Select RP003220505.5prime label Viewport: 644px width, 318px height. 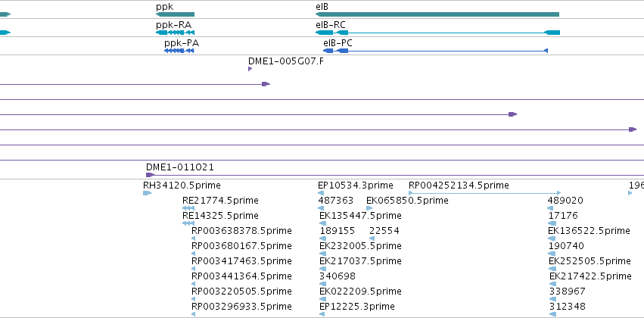click(x=241, y=291)
